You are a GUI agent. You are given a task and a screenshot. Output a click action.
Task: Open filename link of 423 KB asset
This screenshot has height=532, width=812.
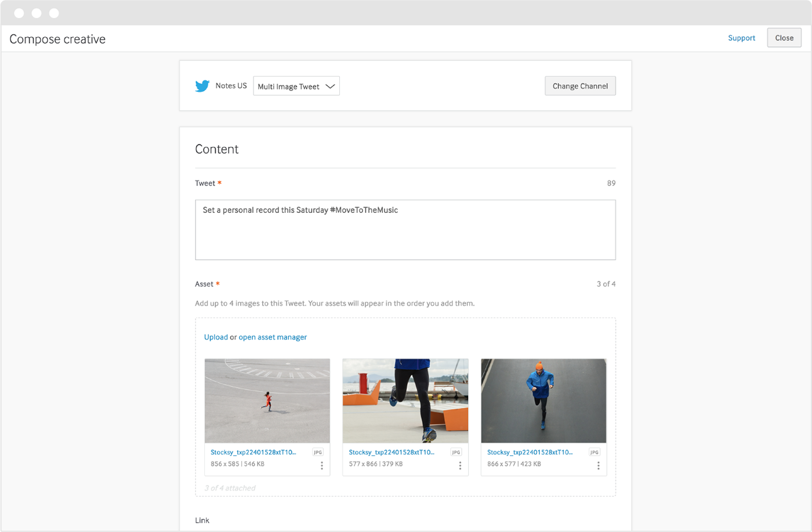[530, 452]
